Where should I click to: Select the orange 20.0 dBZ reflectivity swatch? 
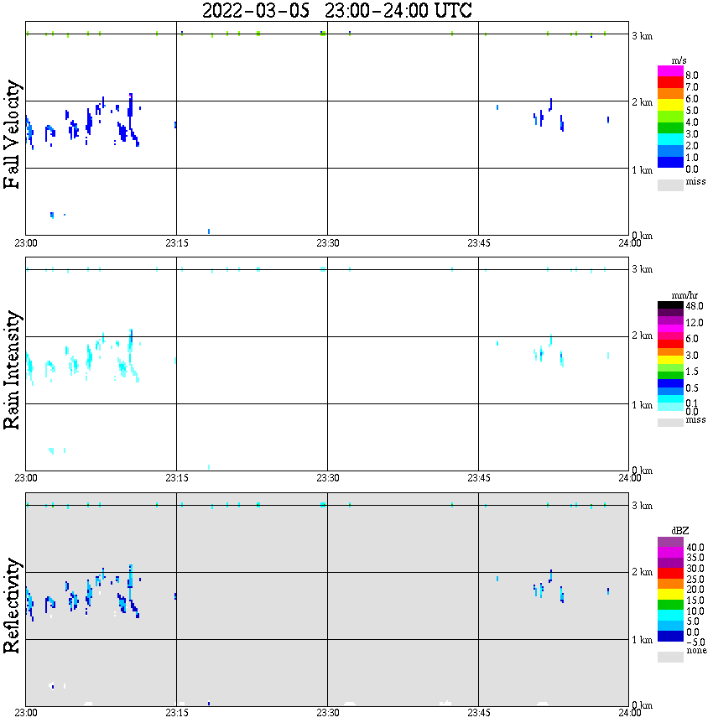670,584
